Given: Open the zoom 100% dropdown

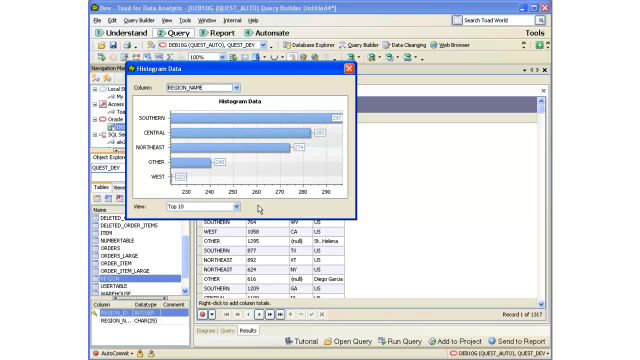Looking at the screenshot, I should [222, 58].
